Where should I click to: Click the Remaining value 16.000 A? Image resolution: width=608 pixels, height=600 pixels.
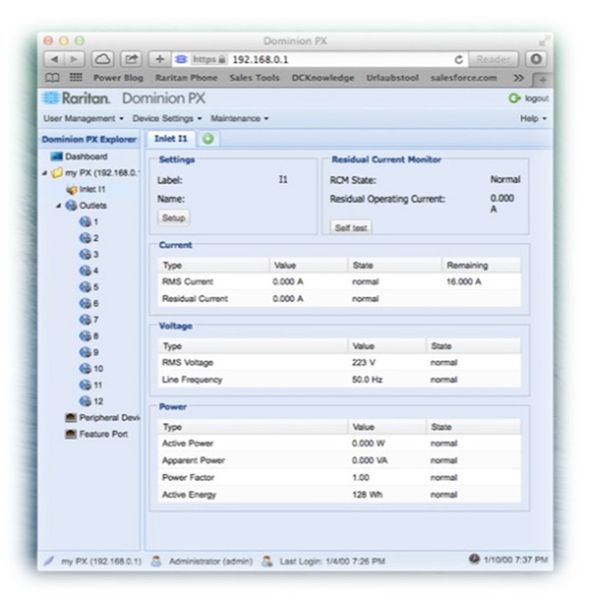pos(464,282)
